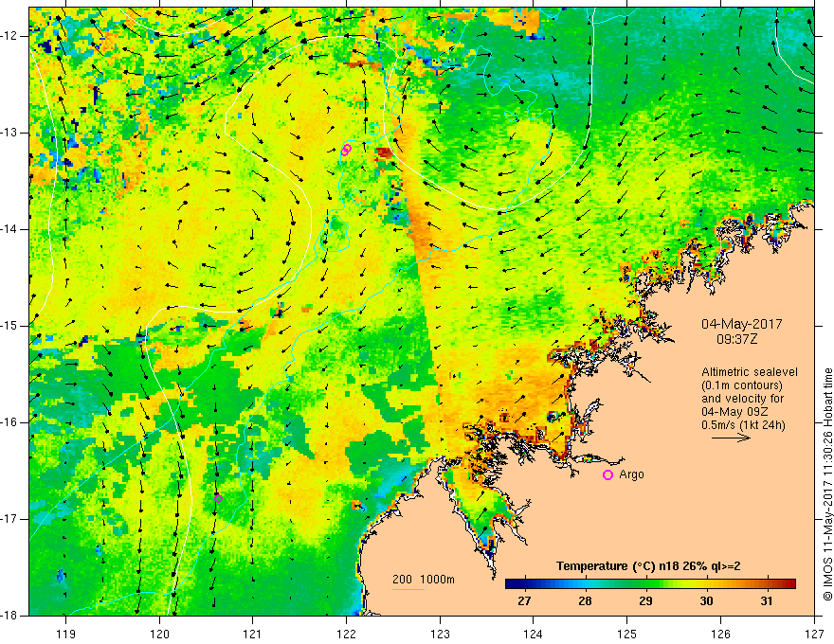Click the 0.5m/s velocity scale arrow
The image size is (834, 644).
point(731,438)
